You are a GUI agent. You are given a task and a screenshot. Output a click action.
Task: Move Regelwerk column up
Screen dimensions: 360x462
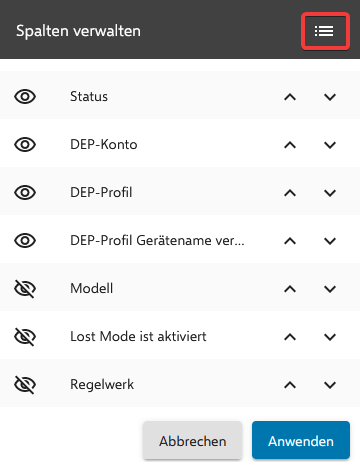(x=290, y=385)
